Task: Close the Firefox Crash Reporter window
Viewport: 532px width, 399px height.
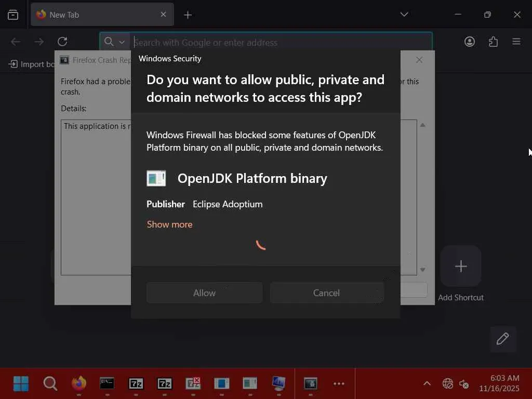Action: [x=419, y=60]
